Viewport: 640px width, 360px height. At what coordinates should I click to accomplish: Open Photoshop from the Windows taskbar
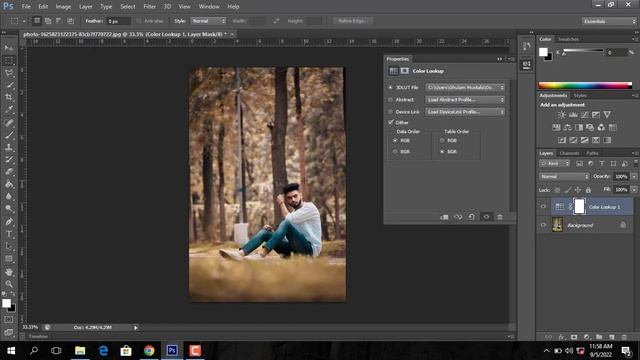[172, 351]
